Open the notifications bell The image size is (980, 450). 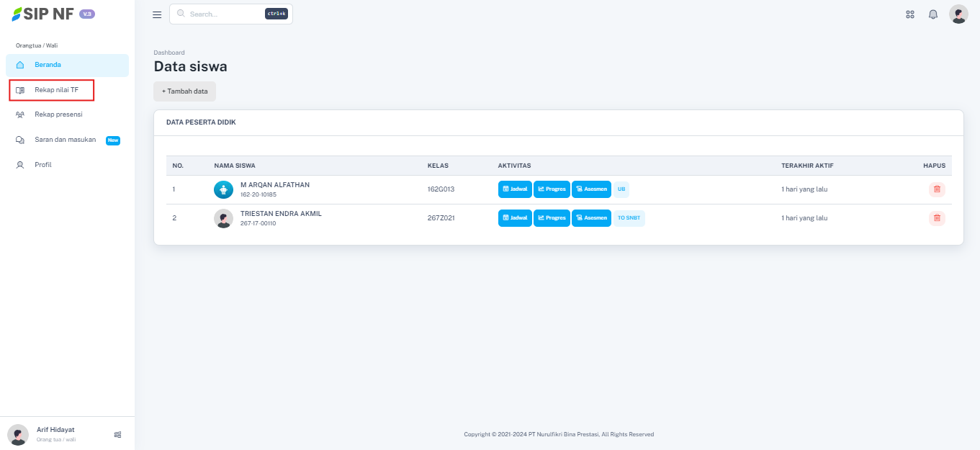point(933,14)
